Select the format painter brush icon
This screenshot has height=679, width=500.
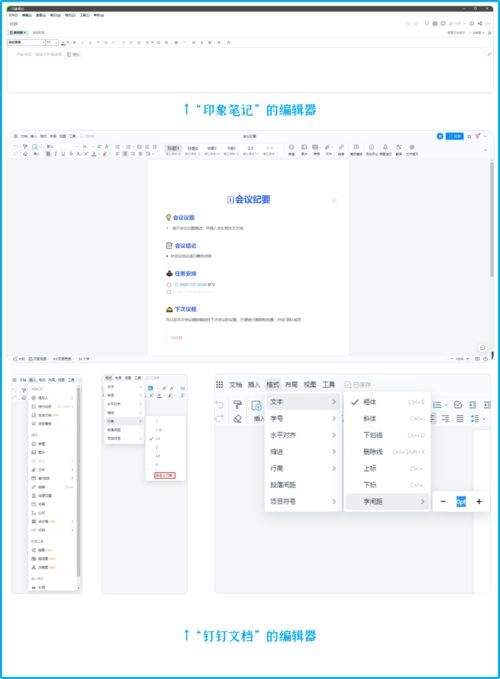(237, 405)
